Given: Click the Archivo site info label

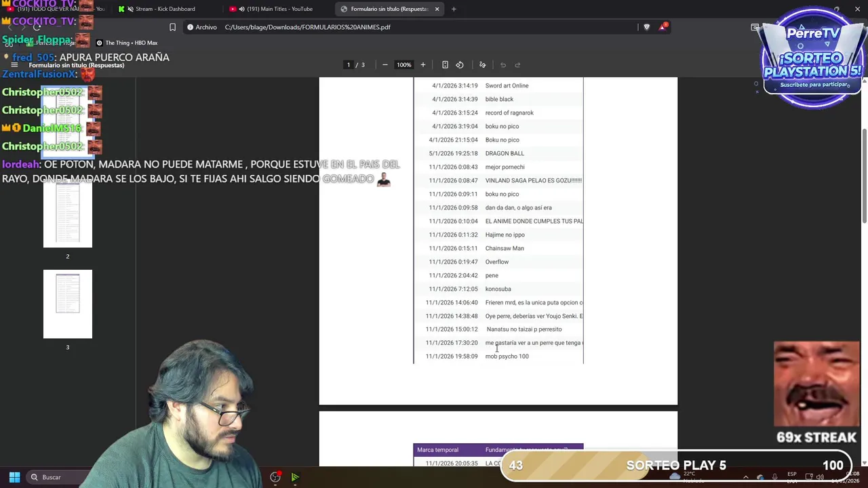Looking at the screenshot, I should pos(201,27).
